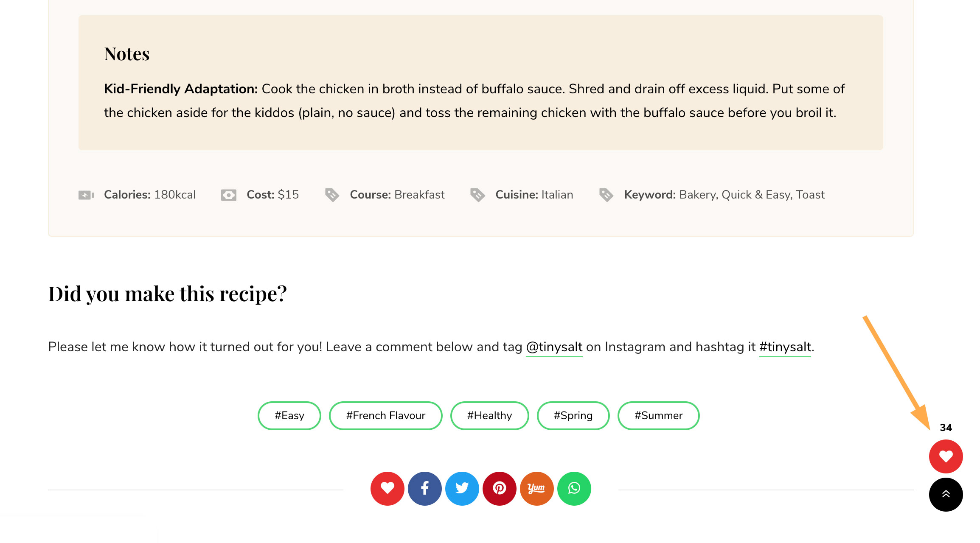Open the #French Flavour tag
Viewport: 980px width, 543px height.
click(385, 415)
